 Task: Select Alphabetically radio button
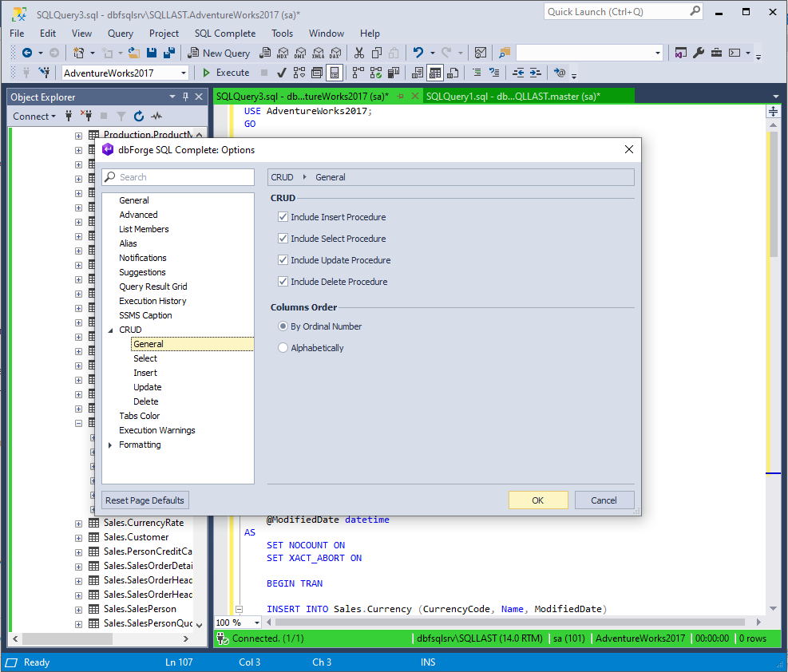(283, 348)
